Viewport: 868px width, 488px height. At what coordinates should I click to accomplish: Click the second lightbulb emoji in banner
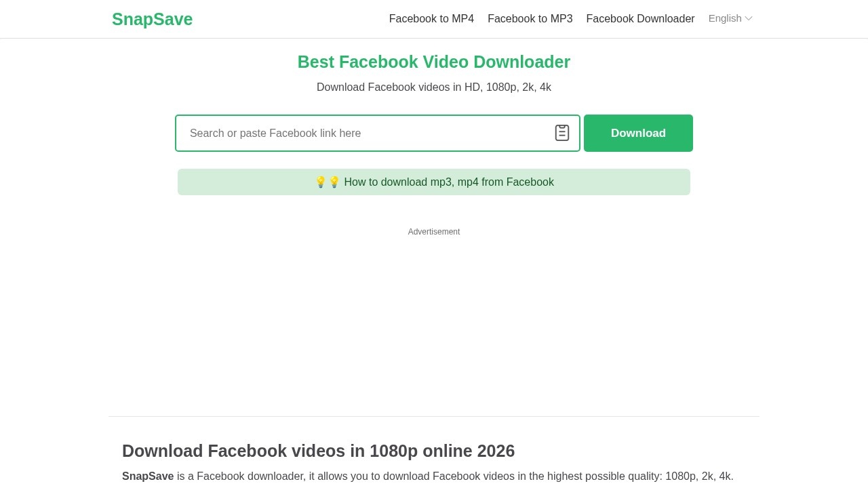334,182
